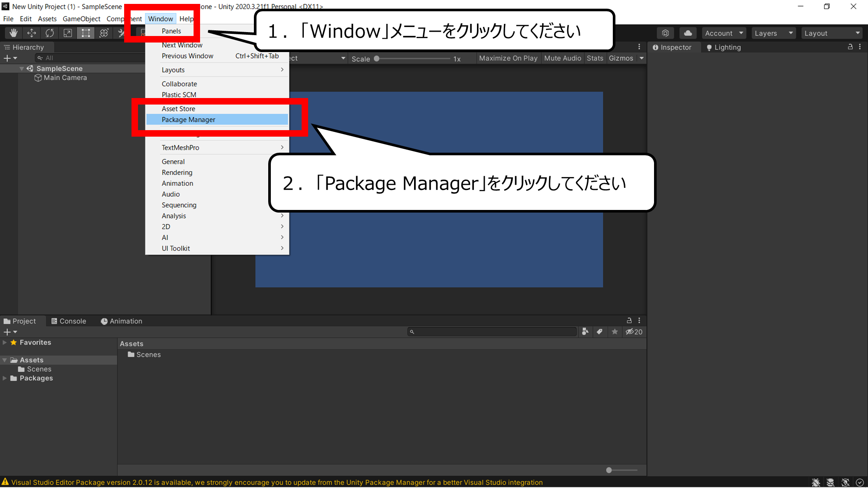Screen dimensions: 868x488
Task: Open the Assets menu in menu bar
Action: tap(47, 19)
